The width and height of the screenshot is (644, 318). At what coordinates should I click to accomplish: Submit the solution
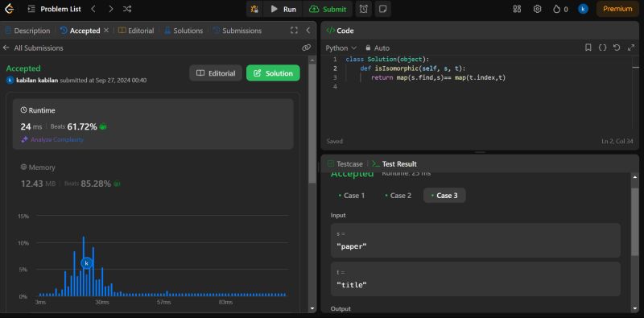point(328,9)
